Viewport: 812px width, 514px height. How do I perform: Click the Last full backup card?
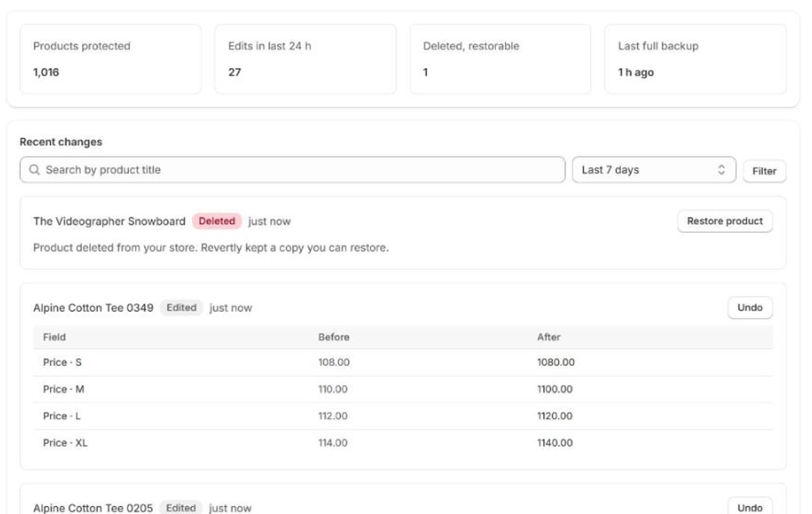coord(695,59)
